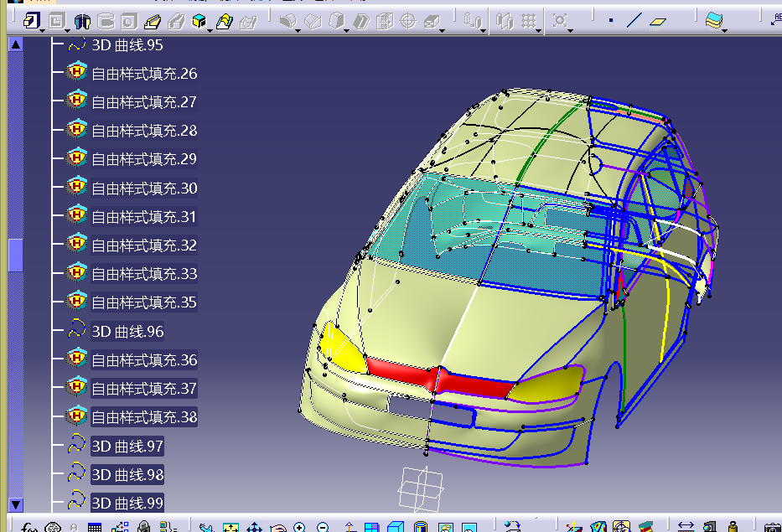Select tree item 自由样式填充.35
The image size is (782, 532).
[x=144, y=302]
